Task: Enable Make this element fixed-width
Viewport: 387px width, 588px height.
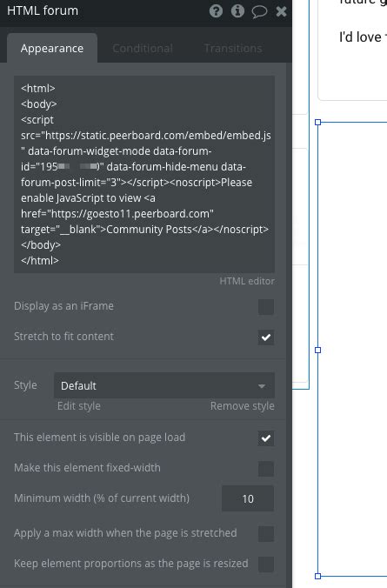Action: [x=266, y=468]
